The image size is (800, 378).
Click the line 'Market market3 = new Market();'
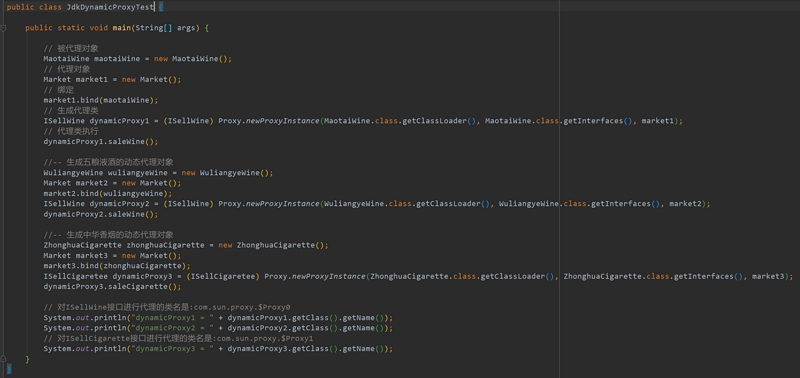click(112, 256)
